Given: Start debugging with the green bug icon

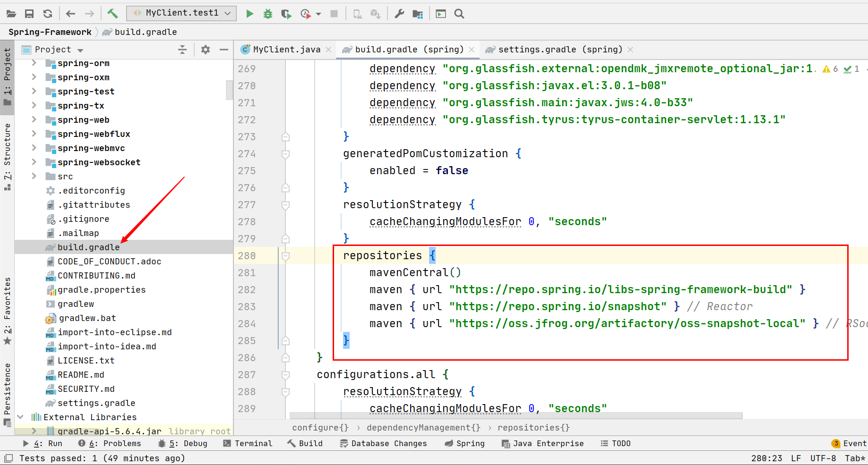Looking at the screenshot, I should click(x=268, y=14).
